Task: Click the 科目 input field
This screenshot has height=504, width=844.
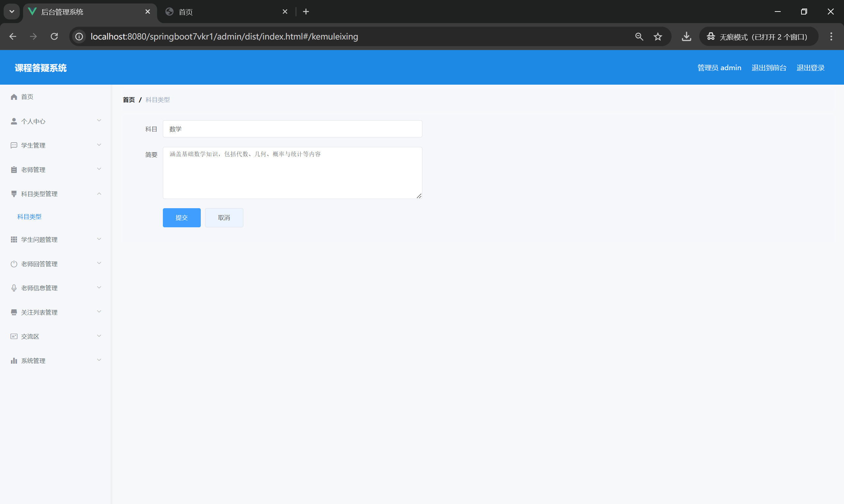Action: coord(292,129)
